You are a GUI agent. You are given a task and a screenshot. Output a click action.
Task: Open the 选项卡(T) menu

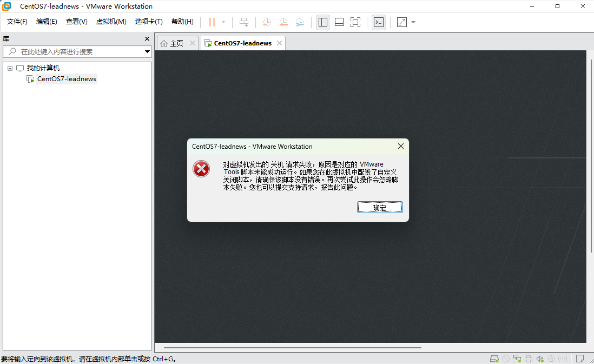(149, 22)
